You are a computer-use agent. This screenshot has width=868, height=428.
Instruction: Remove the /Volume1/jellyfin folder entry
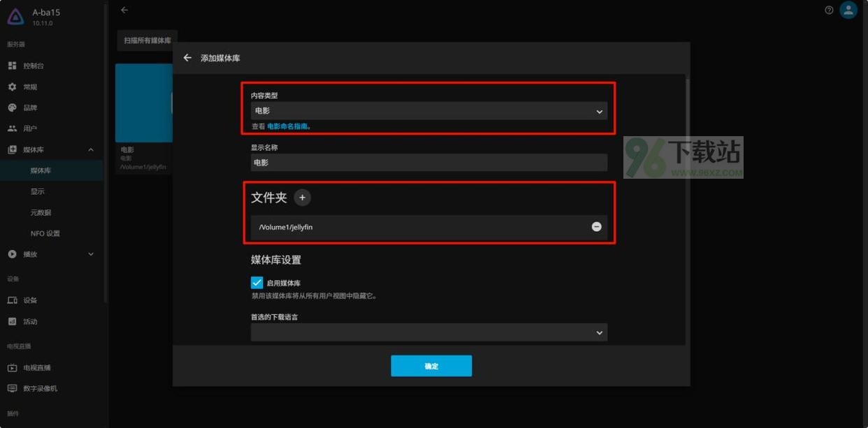(596, 227)
